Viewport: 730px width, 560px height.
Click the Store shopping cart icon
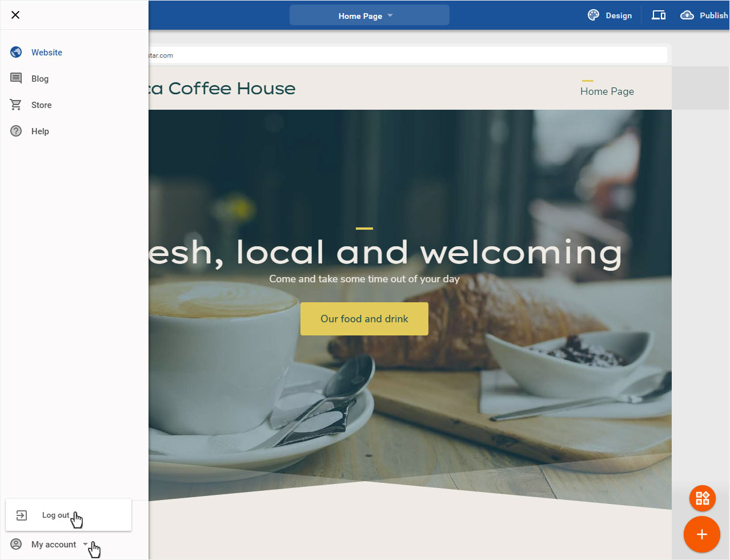click(x=16, y=105)
